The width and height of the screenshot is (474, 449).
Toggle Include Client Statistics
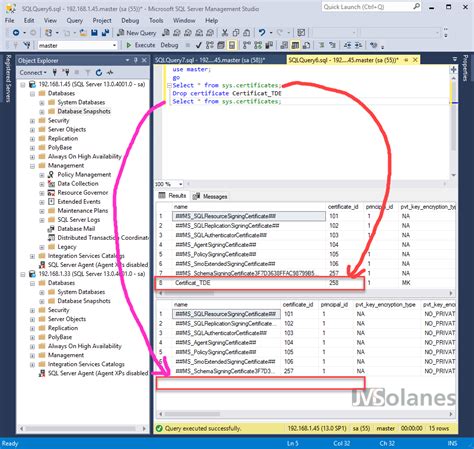pos(269,45)
